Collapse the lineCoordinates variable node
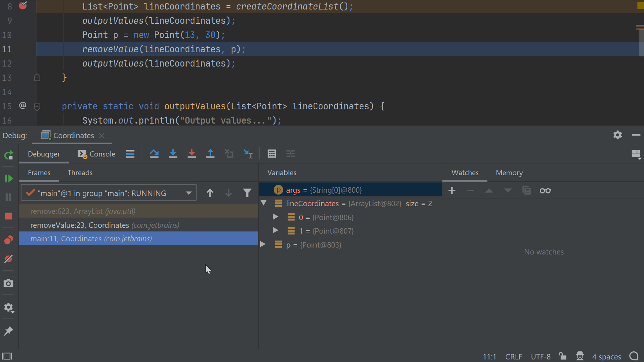This screenshot has width=644, height=362. tap(263, 203)
